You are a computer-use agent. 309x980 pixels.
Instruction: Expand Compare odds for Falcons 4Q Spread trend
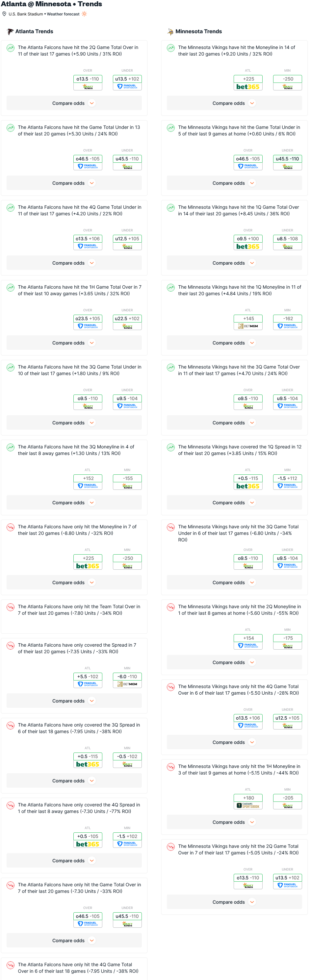[74, 861]
